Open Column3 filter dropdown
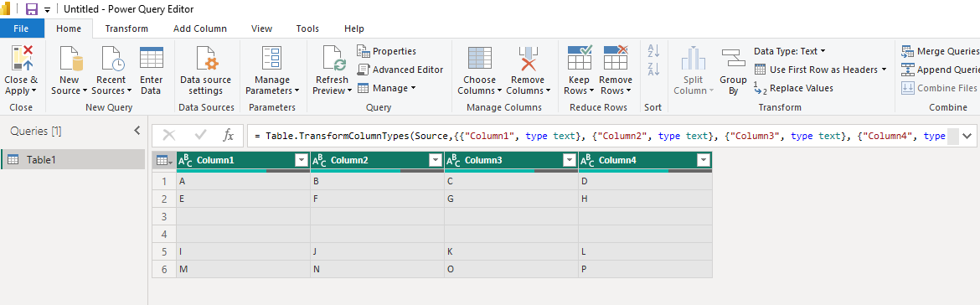The width and height of the screenshot is (980, 305). [x=570, y=161]
